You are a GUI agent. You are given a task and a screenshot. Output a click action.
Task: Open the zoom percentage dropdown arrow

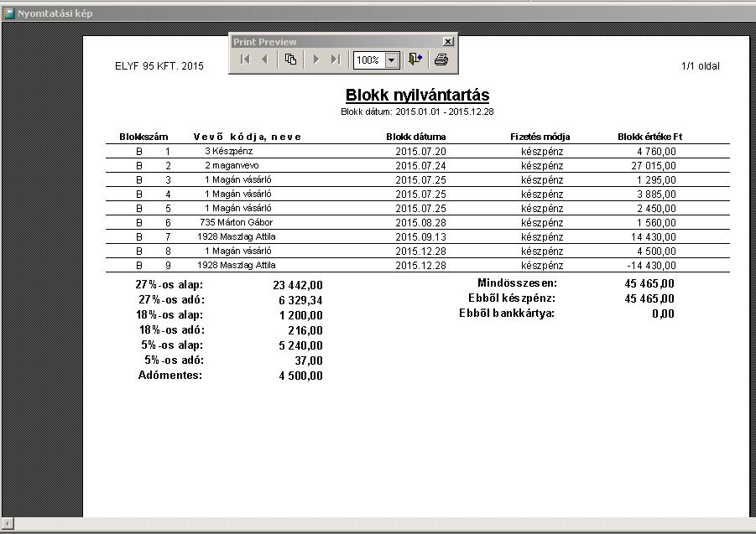[x=392, y=60]
